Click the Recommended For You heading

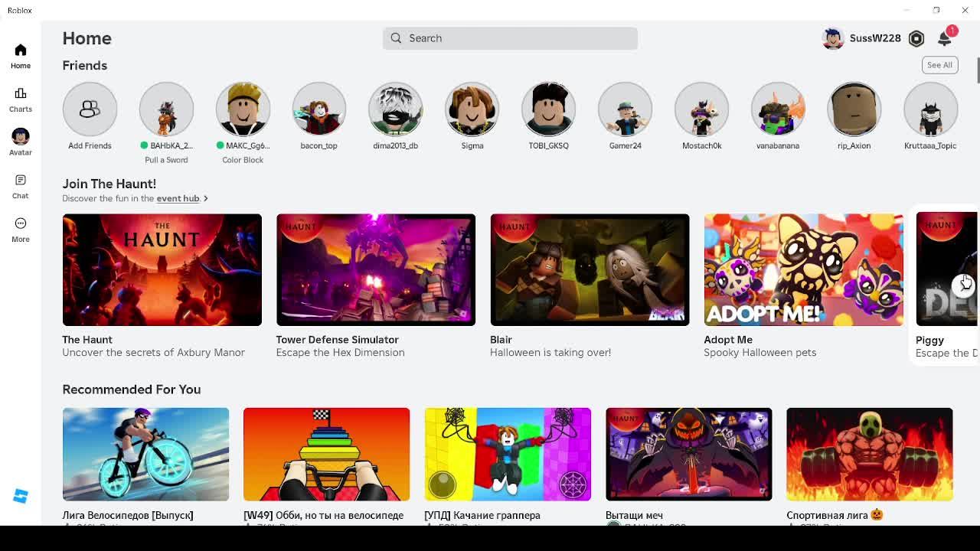coord(132,390)
